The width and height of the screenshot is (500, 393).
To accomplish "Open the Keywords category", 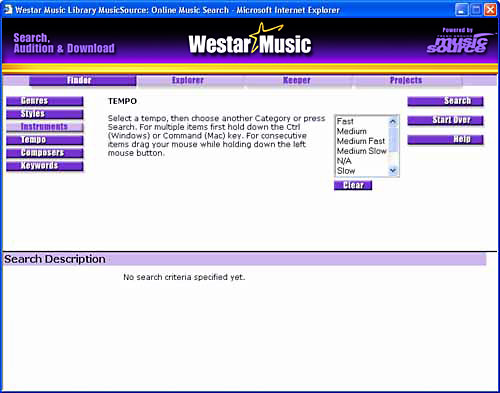I will coord(45,166).
